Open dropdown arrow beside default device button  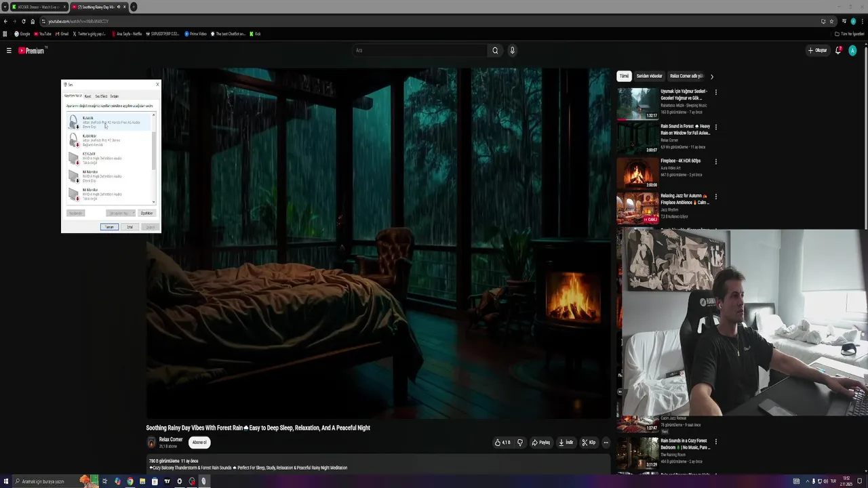pos(133,213)
